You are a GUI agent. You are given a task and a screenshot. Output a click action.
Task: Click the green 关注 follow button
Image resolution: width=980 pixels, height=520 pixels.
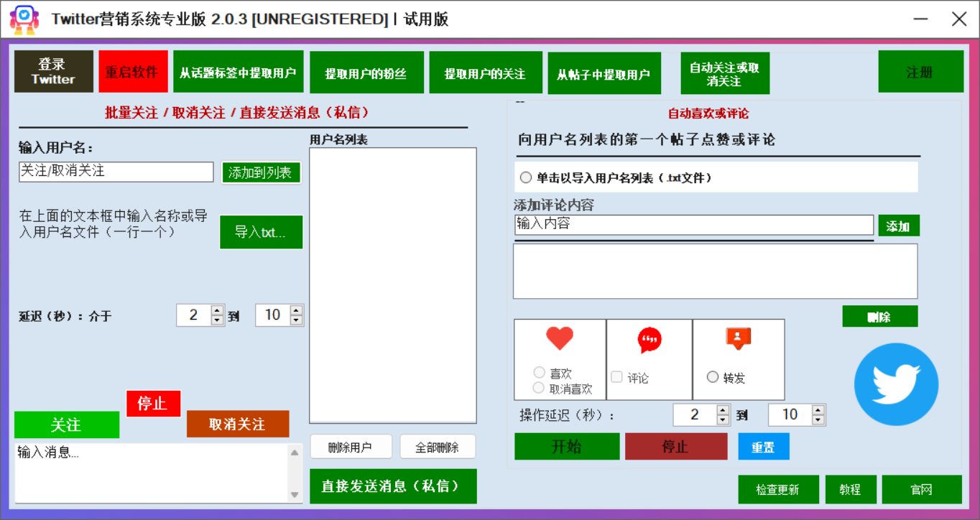[67, 424]
